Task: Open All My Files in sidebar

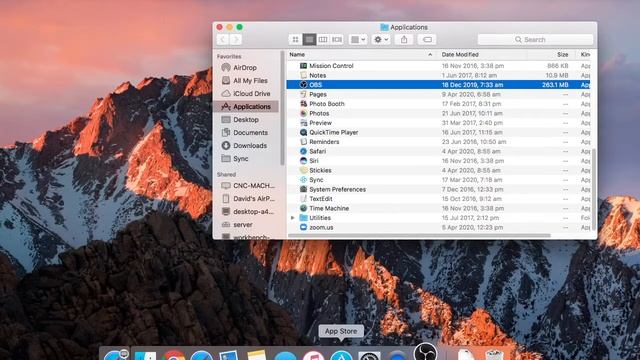Action: coord(250,81)
